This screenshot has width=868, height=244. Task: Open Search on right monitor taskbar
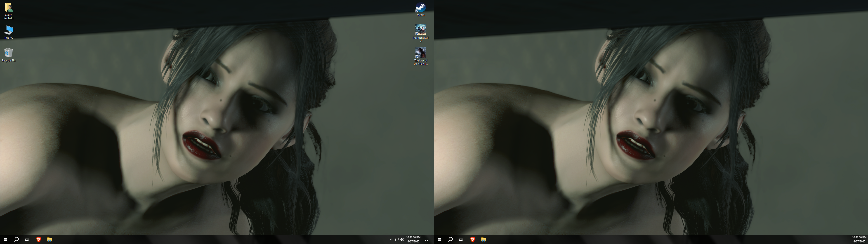click(450, 240)
